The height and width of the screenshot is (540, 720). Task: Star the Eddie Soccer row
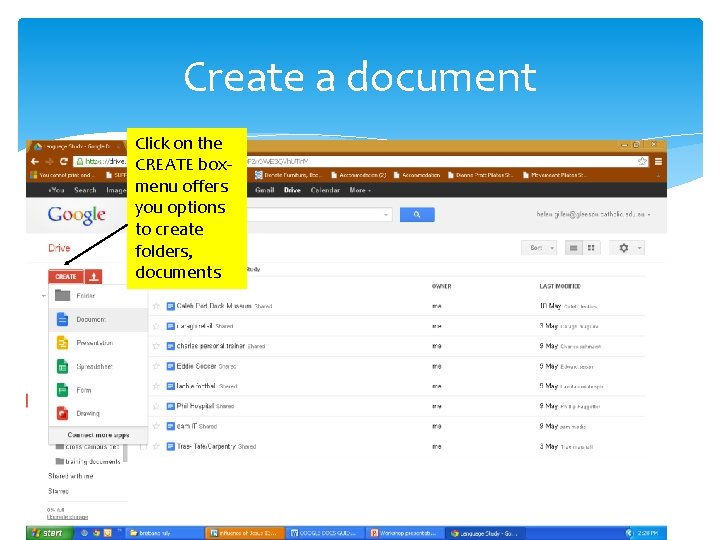156,366
